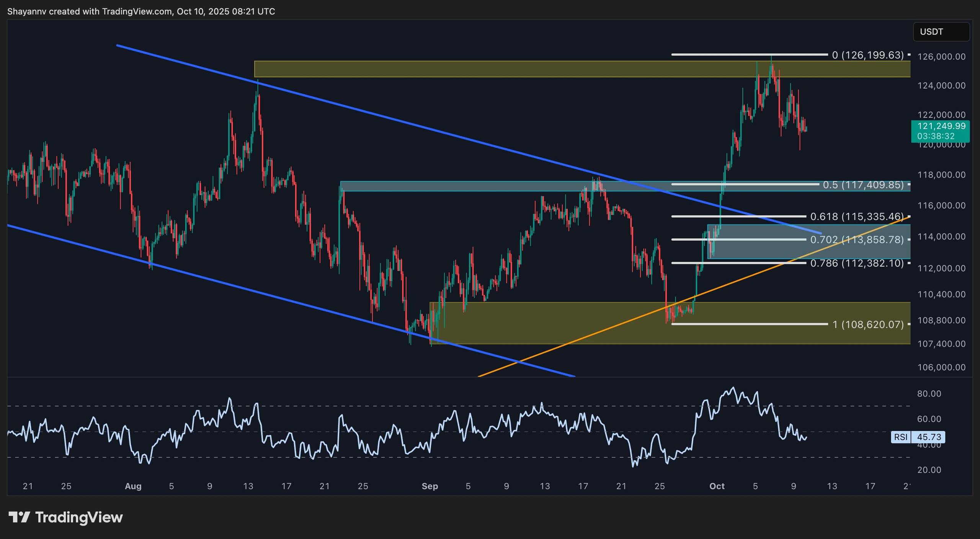Click the chart attribution text at top

point(141,11)
